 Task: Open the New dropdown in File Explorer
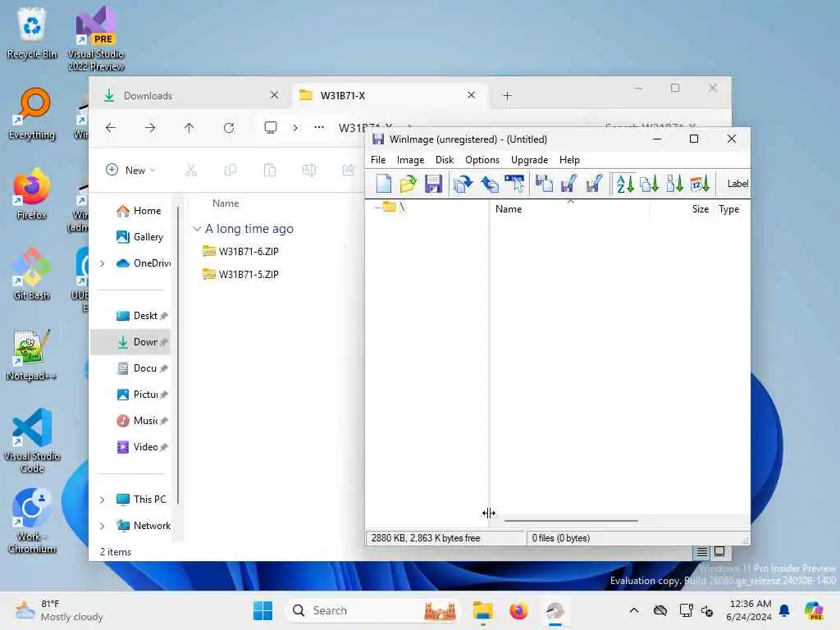131,171
